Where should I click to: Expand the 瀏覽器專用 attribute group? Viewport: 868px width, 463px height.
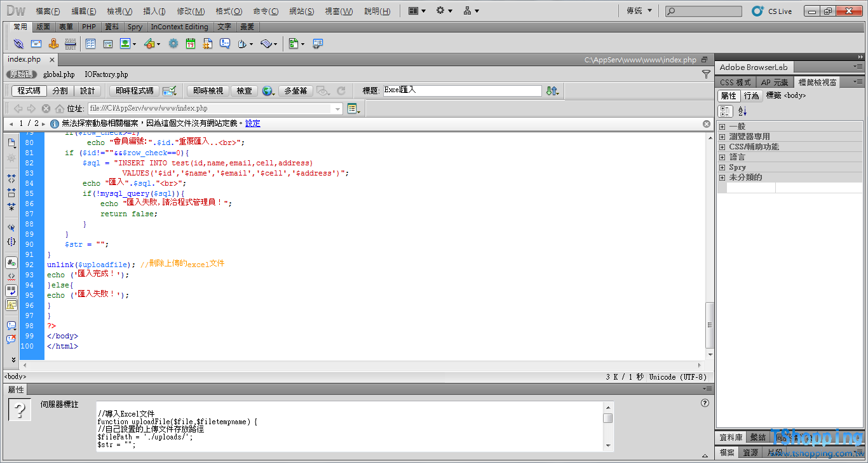pyautogui.click(x=722, y=137)
